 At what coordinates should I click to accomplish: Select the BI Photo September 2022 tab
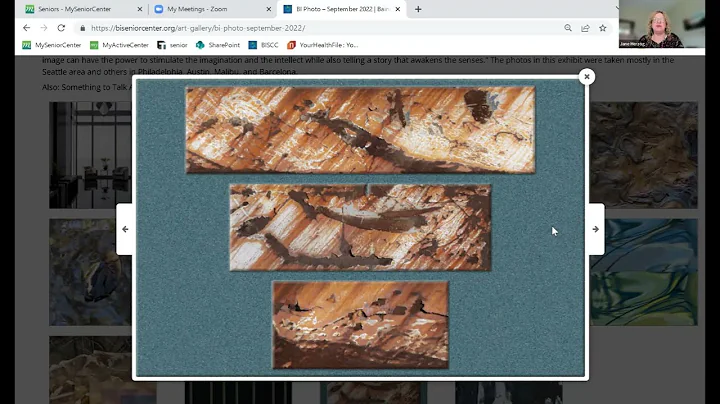342,9
